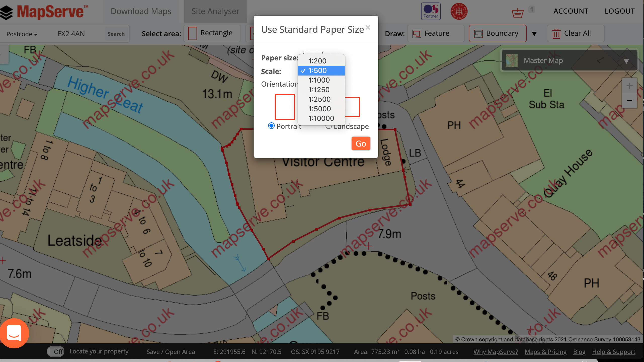The height and width of the screenshot is (362, 644).
Task: Click the MapServe logo
Action: 45,12
